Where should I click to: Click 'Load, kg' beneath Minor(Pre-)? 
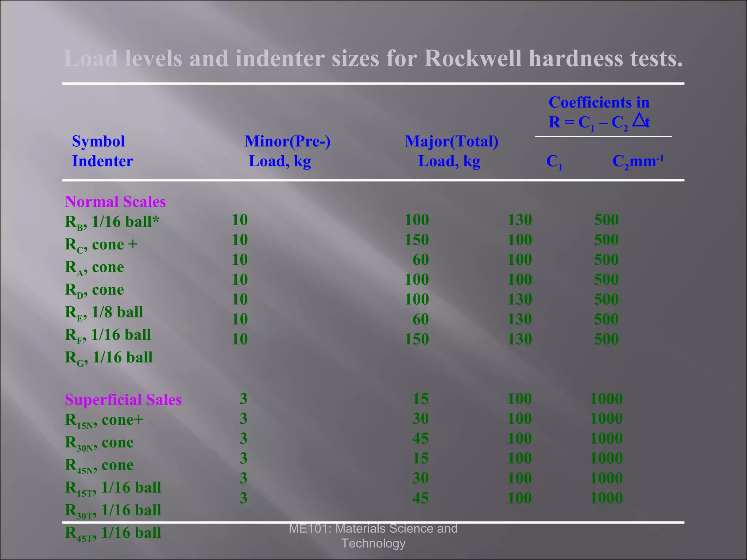pyautogui.click(x=280, y=162)
